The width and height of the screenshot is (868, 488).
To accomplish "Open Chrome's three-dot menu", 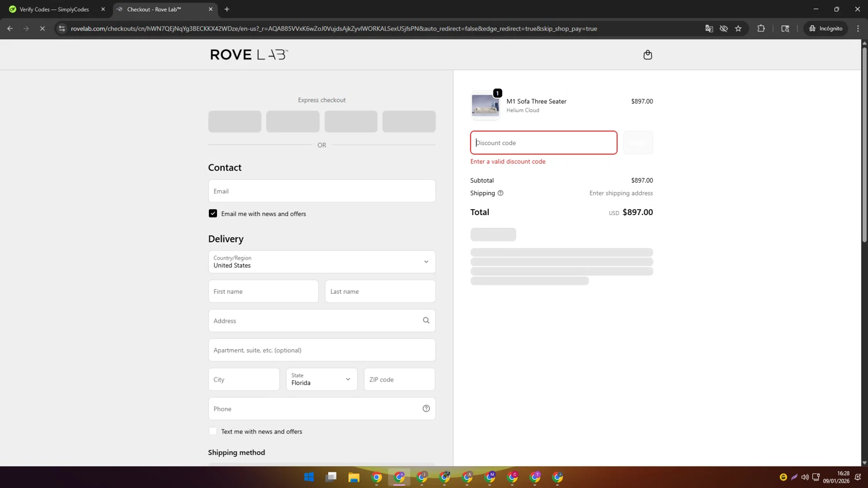I will point(858,28).
